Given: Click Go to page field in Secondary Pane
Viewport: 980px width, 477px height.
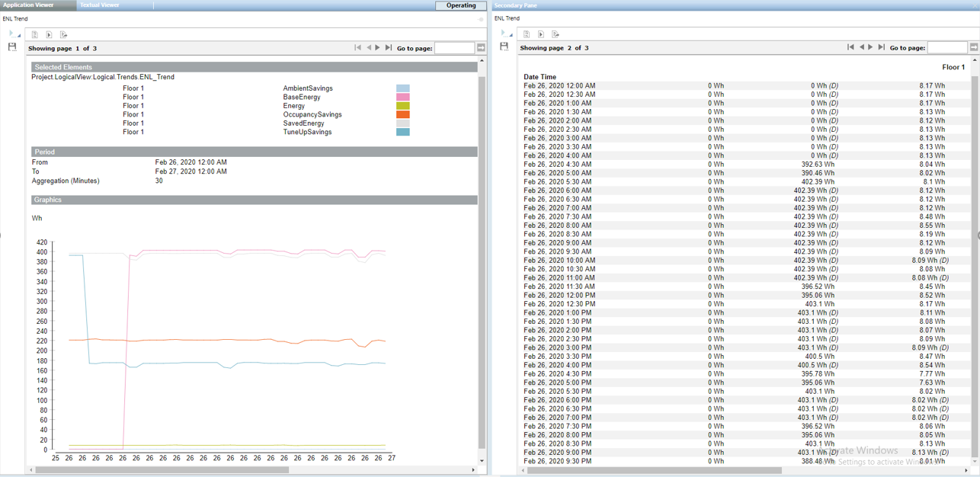Looking at the screenshot, I should coord(946,47).
